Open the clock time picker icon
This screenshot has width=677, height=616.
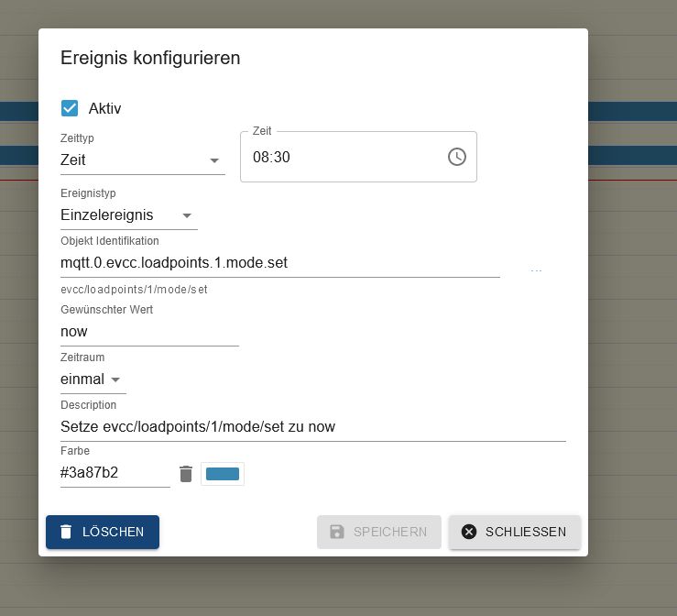pyautogui.click(x=456, y=157)
